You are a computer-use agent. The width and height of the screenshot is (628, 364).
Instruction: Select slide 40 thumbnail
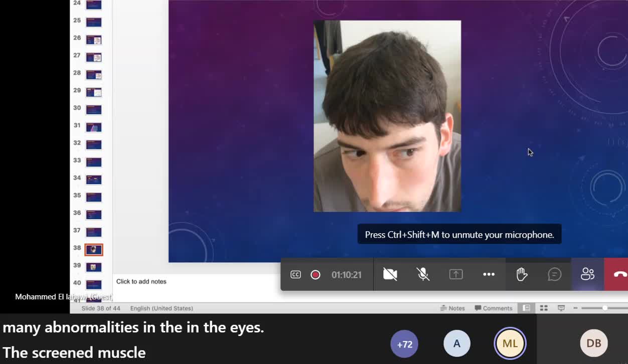pyautogui.click(x=94, y=285)
